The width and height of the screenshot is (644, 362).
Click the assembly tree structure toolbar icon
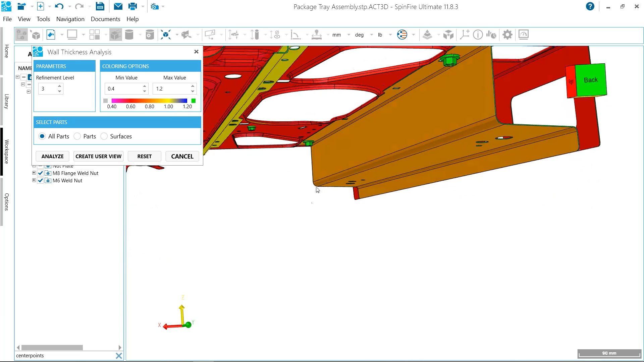point(21,35)
